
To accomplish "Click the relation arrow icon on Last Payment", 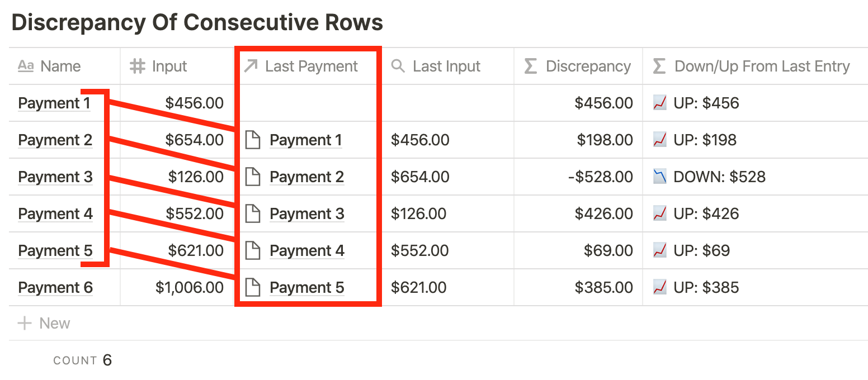I will (x=251, y=66).
